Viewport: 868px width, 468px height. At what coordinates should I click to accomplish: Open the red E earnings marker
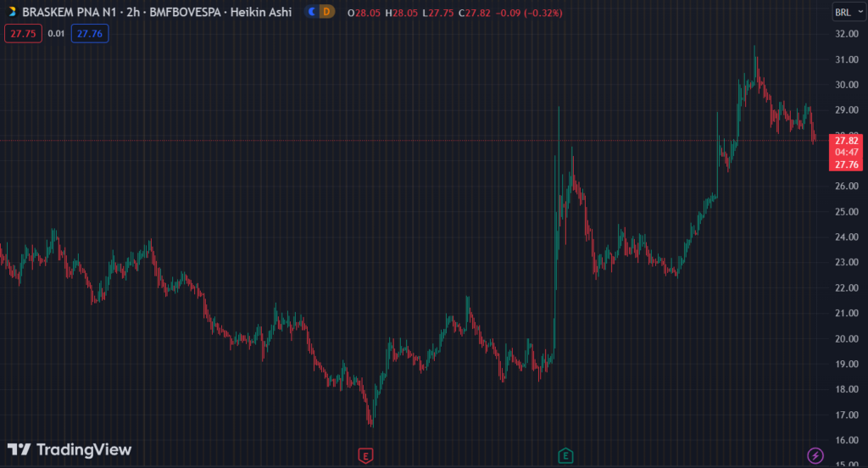365,456
